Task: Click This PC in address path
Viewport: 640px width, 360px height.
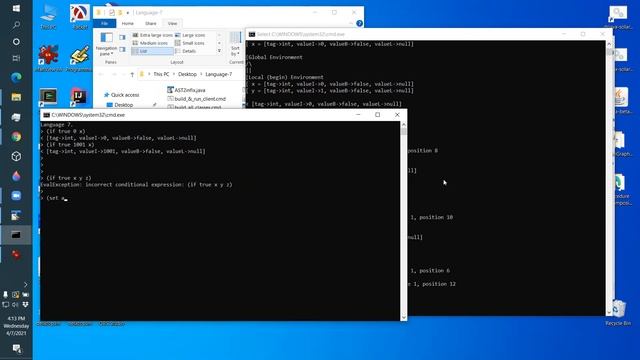Action: point(161,74)
